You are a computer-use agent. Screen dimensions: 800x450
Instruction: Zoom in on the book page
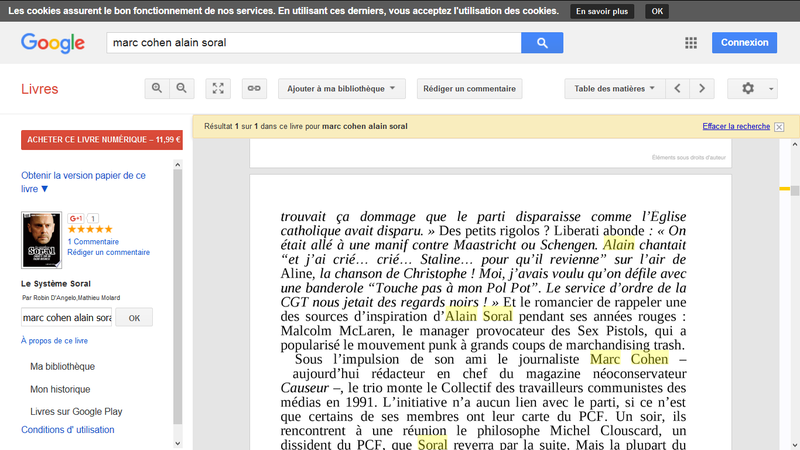157,88
